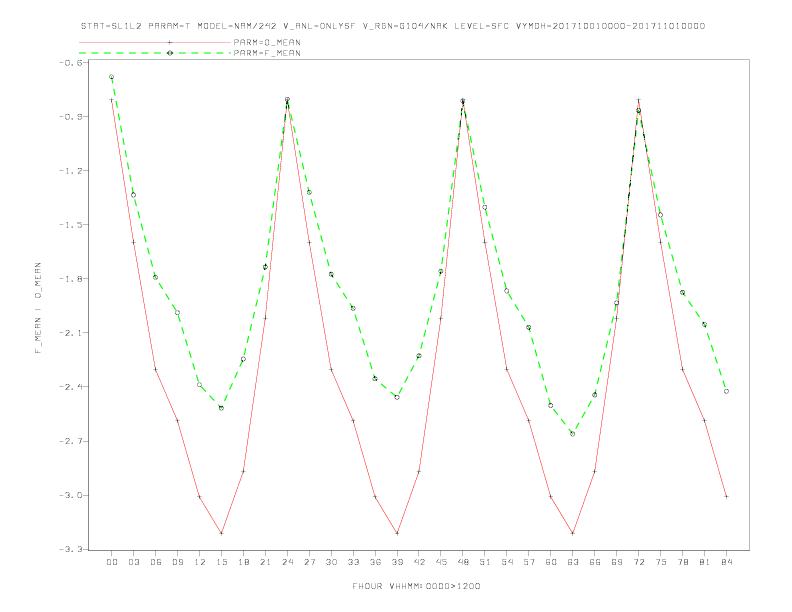The height and width of the screenshot is (612, 792).
Task: Click the 36 forecast hour tick label
Action: (x=375, y=562)
